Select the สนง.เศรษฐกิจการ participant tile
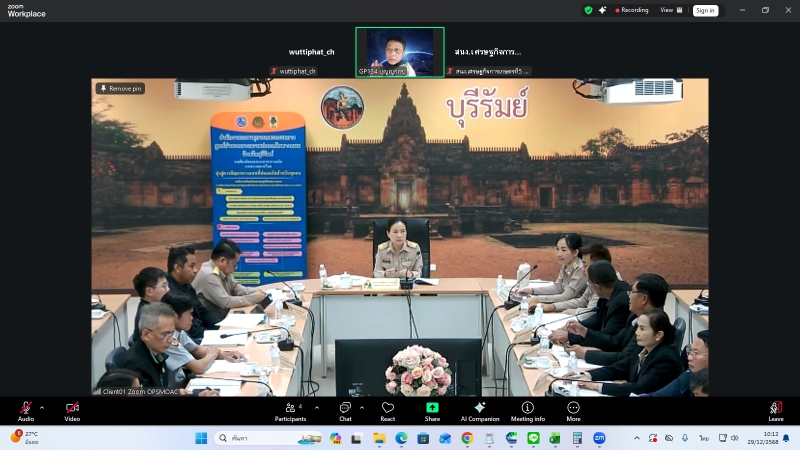 (x=488, y=53)
